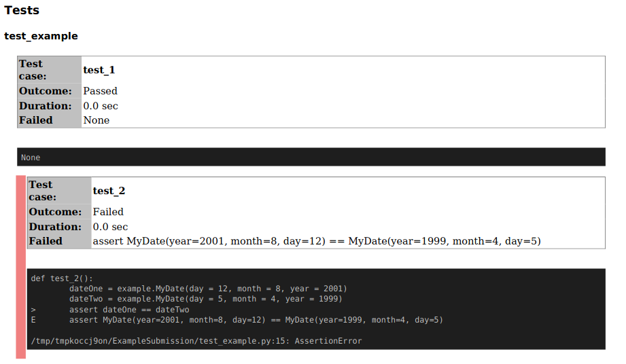Click the "0.0 sec" duration of test_1
Image resolution: width=626 pixels, height=364 pixels.
(x=101, y=106)
